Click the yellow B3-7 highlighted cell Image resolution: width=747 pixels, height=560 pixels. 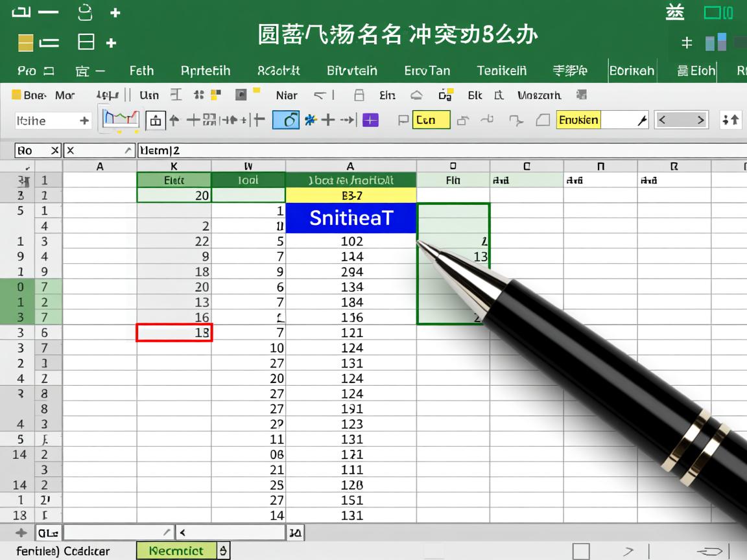tap(351, 195)
